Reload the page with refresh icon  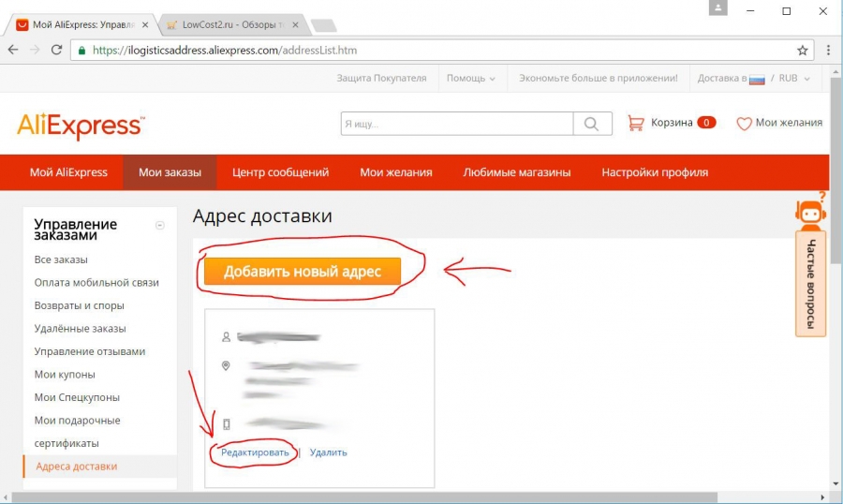(56, 50)
